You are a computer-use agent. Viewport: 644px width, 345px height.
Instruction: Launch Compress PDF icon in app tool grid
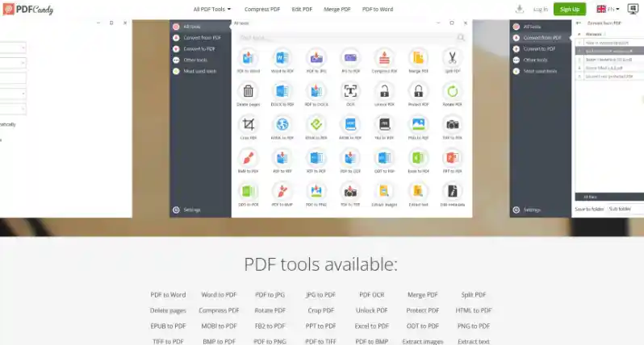(x=384, y=58)
